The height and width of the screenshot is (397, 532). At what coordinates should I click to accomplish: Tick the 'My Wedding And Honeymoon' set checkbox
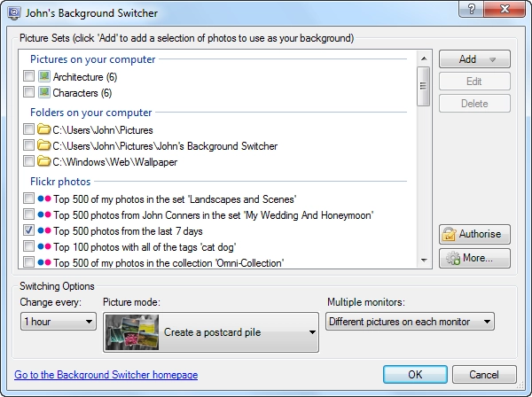point(29,214)
